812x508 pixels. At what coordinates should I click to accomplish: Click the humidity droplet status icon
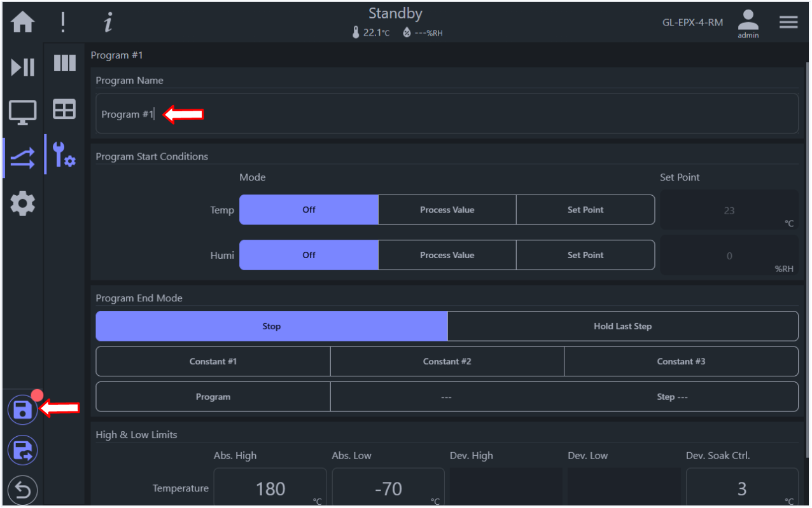407,32
